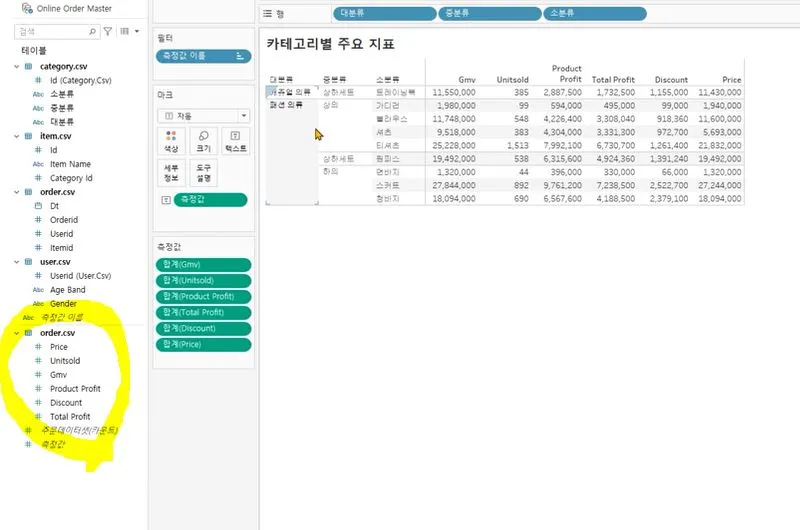Select the 대분류 field in data pane
This screenshot has height=530, width=800.
tap(62, 122)
